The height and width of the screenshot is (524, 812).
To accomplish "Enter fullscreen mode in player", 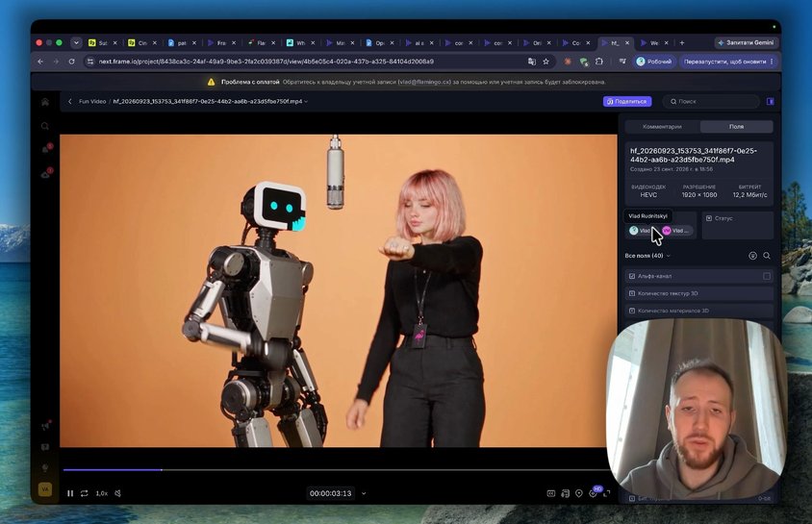I will coord(607,493).
